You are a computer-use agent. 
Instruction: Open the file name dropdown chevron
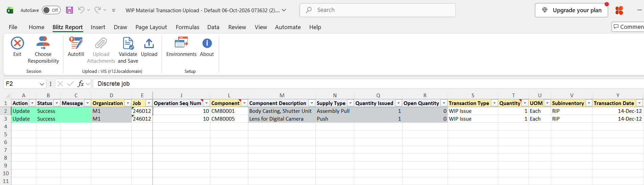point(284,10)
